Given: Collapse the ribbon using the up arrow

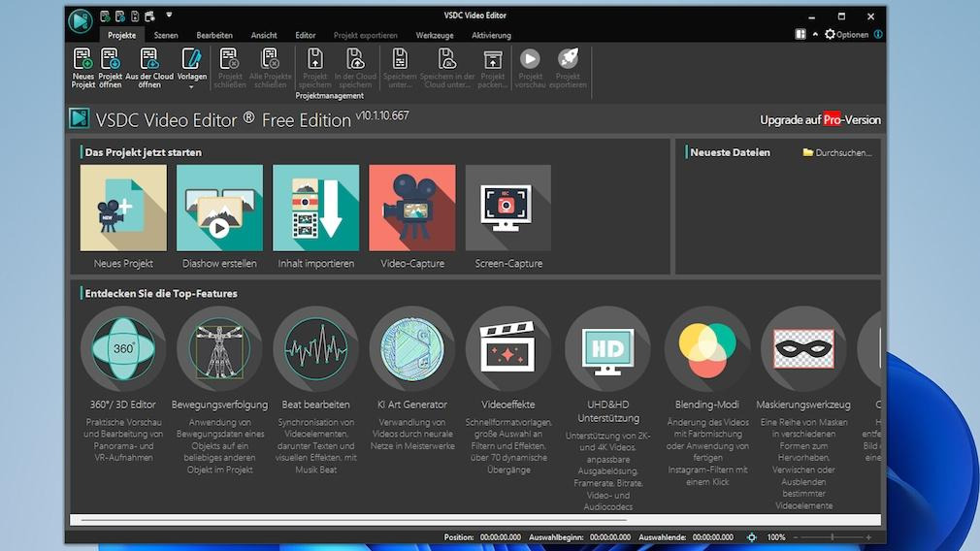Looking at the screenshot, I should [x=815, y=34].
